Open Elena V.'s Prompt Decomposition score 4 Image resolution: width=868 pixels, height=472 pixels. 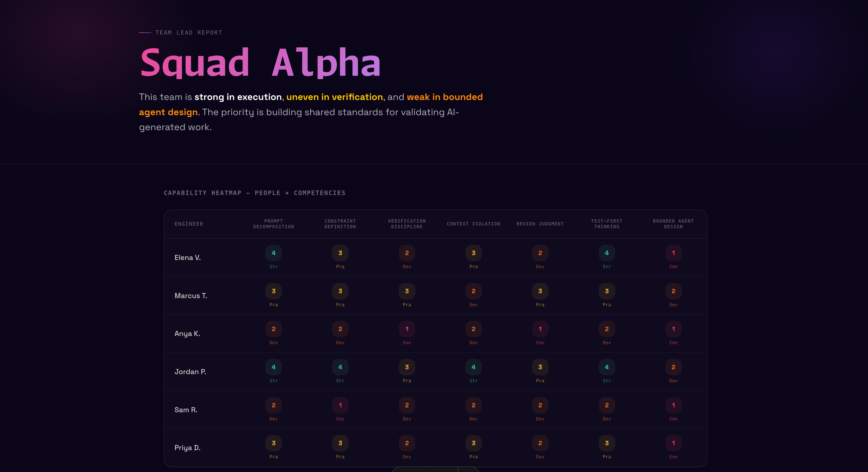point(274,253)
